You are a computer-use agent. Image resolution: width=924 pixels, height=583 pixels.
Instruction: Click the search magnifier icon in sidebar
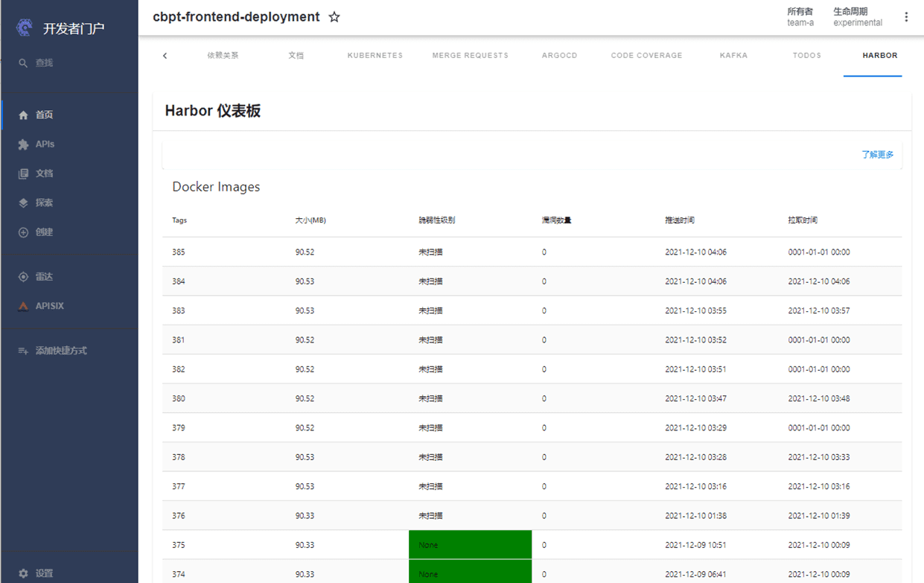coord(23,63)
